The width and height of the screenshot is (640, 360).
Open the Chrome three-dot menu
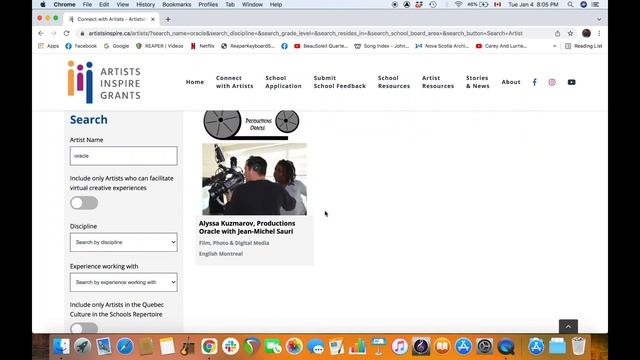tap(599, 33)
